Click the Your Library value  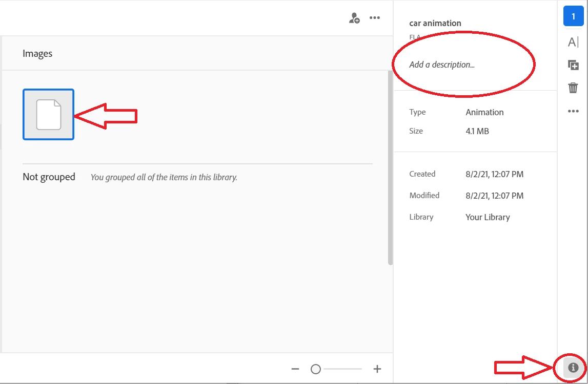tap(488, 217)
